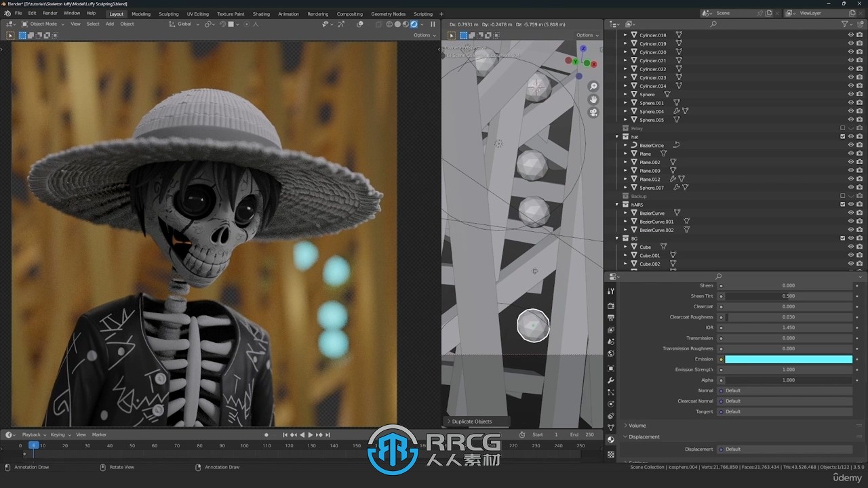Toggle the proportional editing icon
This screenshot has height=488, width=868.
click(247, 24)
